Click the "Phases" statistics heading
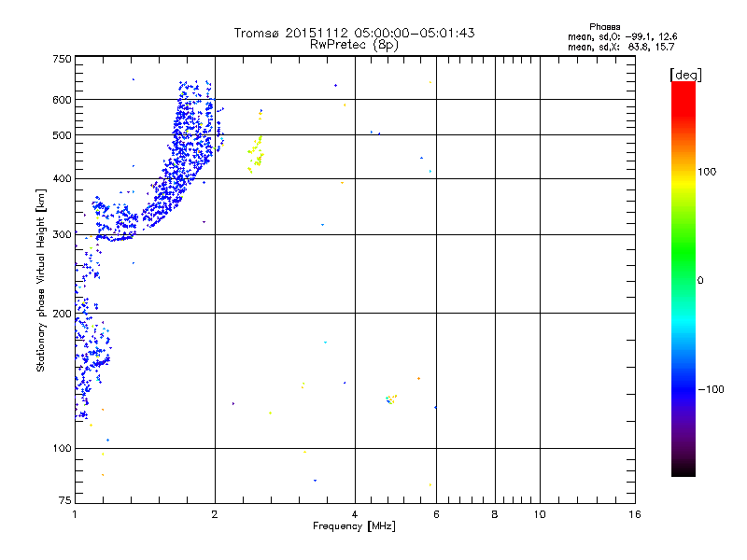The height and width of the screenshot is (560, 747). pyautogui.click(x=604, y=27)
